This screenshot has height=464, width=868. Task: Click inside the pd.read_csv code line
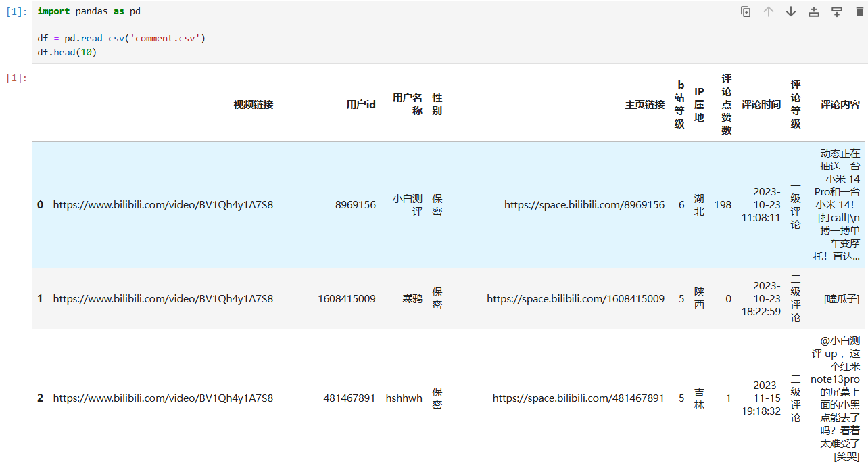(121, 39)
